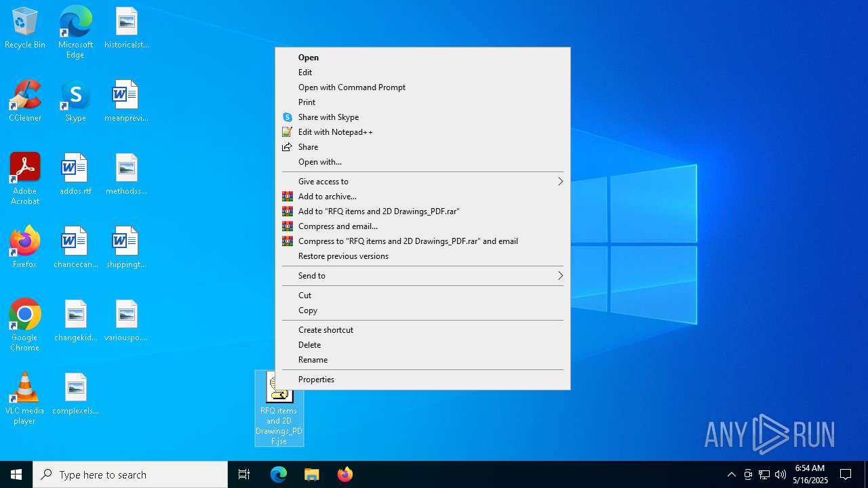The image size is (868, 488).
Task: Select the Google Chrome desktop shortcut
Action: (x=25, y=325)
